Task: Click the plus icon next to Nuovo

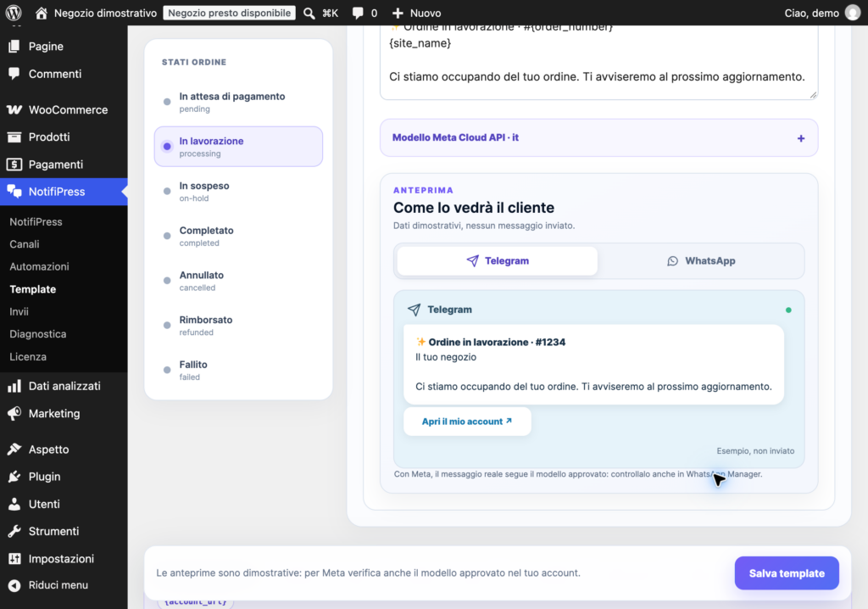Action: coord(398,13)
